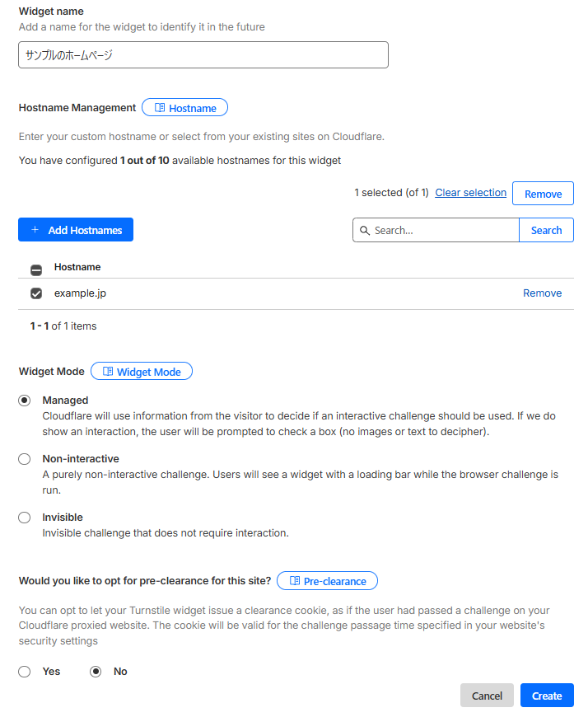Open the Pre-clearance documentation book icon
The height and width of the screenshot is (717, 588).
[x=295, y=581]
